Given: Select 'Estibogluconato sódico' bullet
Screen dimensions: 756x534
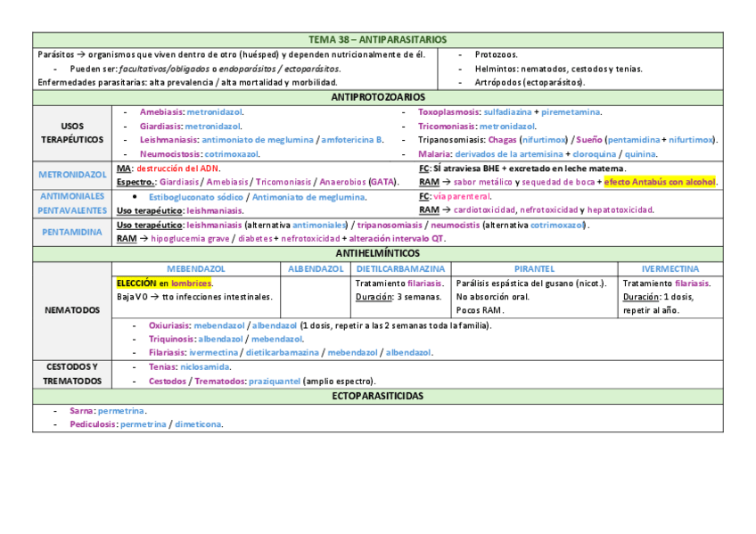Looking at the screenshot, I should (x=196, y=198).
